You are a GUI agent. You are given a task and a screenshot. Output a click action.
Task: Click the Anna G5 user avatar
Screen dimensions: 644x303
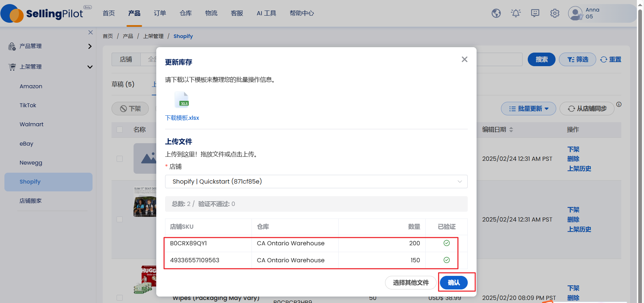tap(575, 13)
